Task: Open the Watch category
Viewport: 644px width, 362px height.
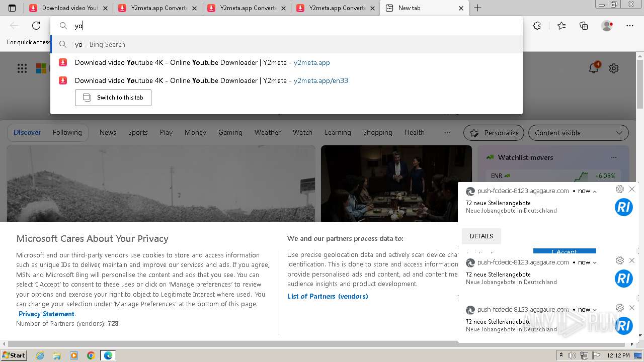Action: [302, 132]
